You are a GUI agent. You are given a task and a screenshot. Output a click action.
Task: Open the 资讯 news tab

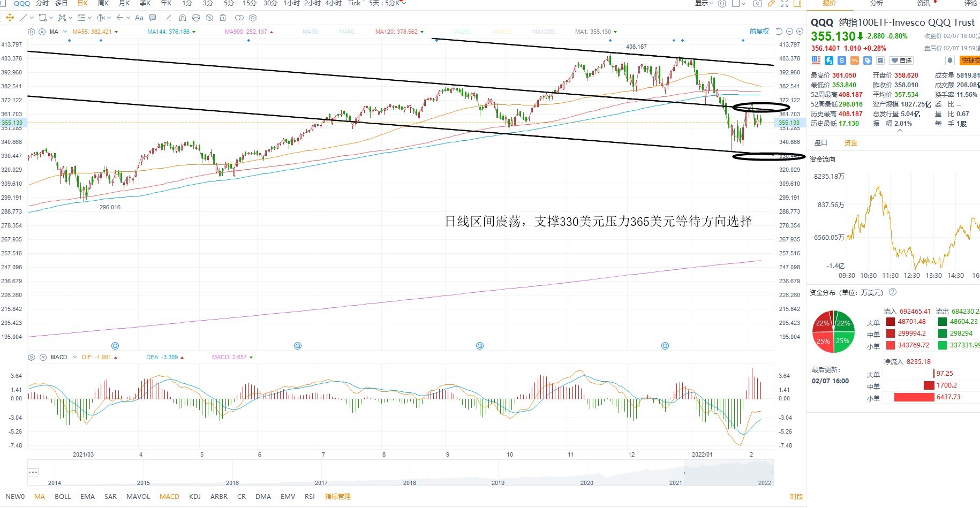pyautogui.click(x=924, y=3)
